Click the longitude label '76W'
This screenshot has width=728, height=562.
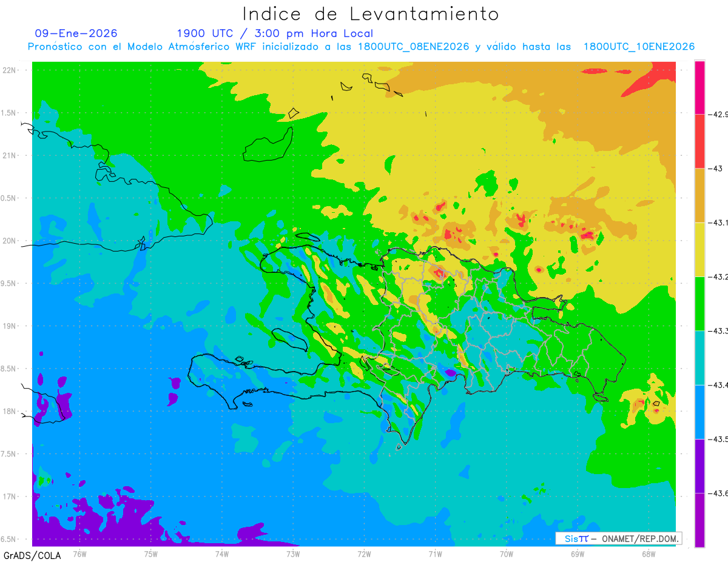[79, 554]
